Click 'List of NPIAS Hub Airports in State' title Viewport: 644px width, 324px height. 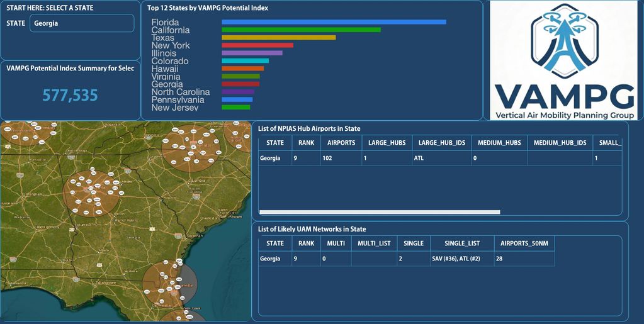(309, 128)
